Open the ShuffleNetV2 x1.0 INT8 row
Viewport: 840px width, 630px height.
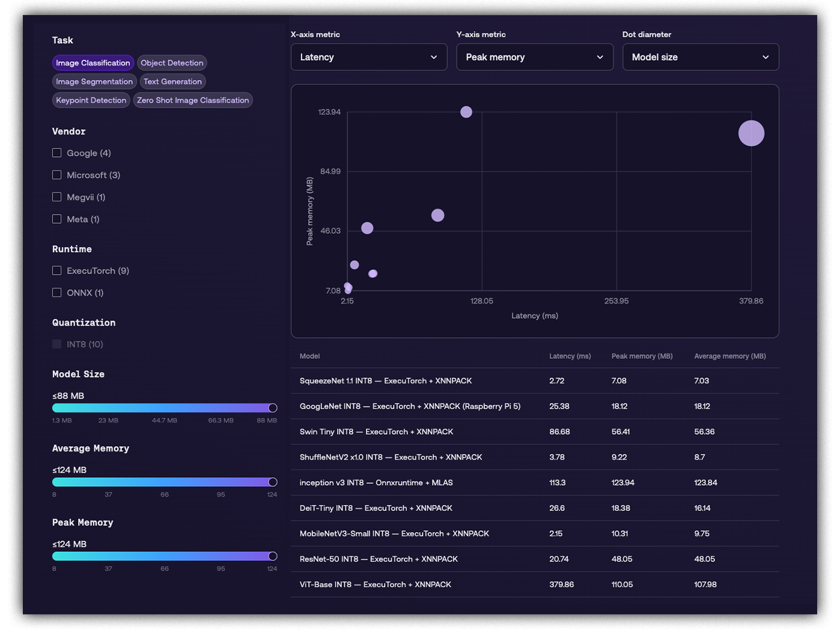pos(535,457)
